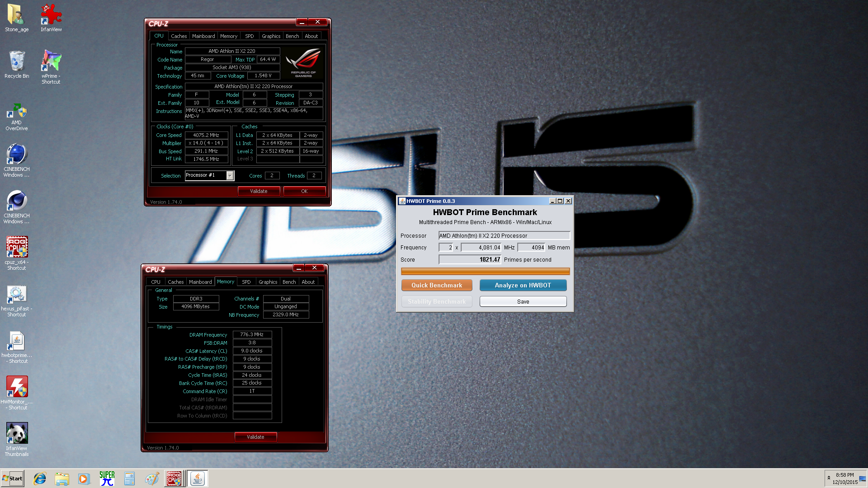Image resolution: width=868 pixels, height=488 pixels.
Task: Click the Start button
Action: coord(13,479)
